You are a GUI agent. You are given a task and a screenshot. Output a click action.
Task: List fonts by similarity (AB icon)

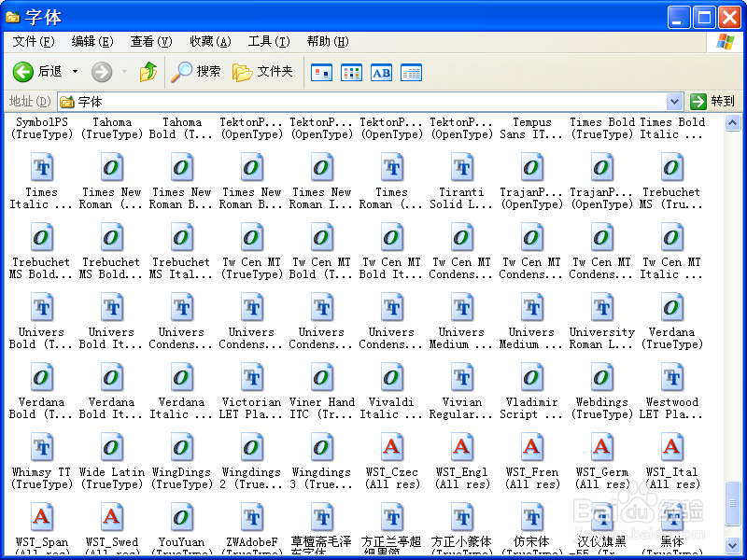(x=381, y=73)
